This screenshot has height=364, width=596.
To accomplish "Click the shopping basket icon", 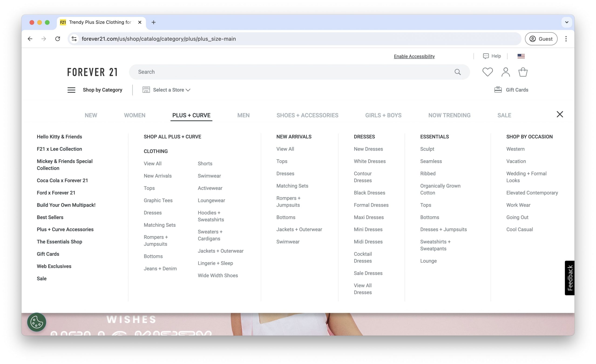I will (523, 71).
